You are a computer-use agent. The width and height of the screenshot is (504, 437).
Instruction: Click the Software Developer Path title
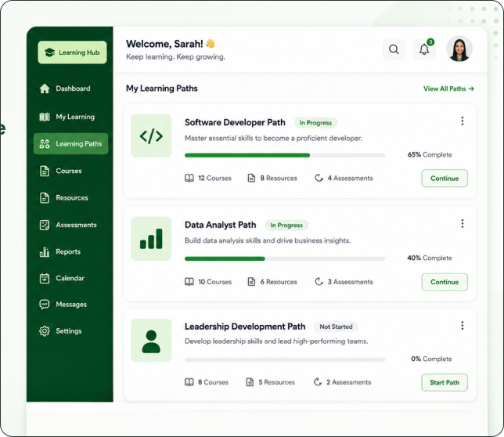tap(235, 122)
